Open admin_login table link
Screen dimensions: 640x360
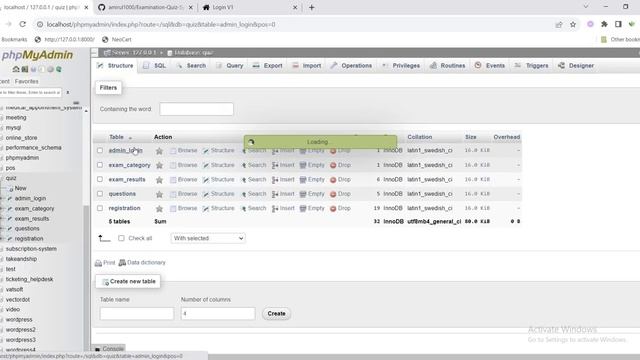click(125, 151)
